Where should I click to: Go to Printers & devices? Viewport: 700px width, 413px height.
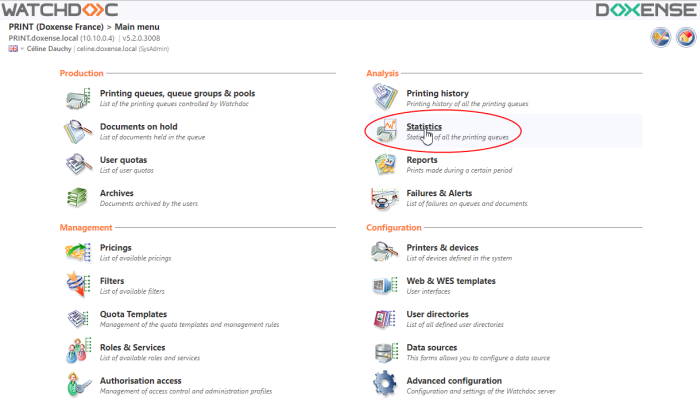pyautogui.click(x=442, y=247)
